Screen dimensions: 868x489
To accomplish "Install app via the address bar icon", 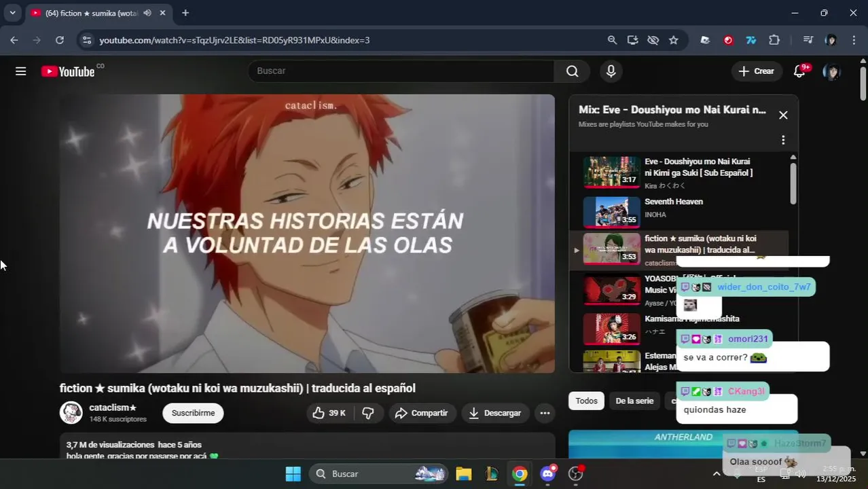I will [632, 40].
